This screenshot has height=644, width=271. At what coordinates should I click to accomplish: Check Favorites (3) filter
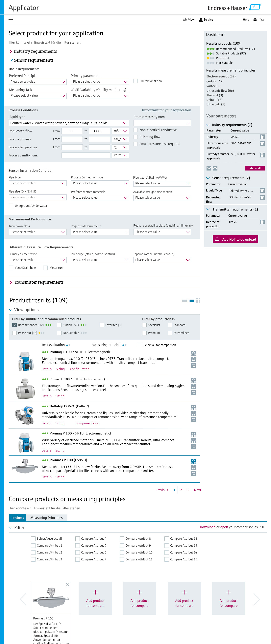point(102,325)
